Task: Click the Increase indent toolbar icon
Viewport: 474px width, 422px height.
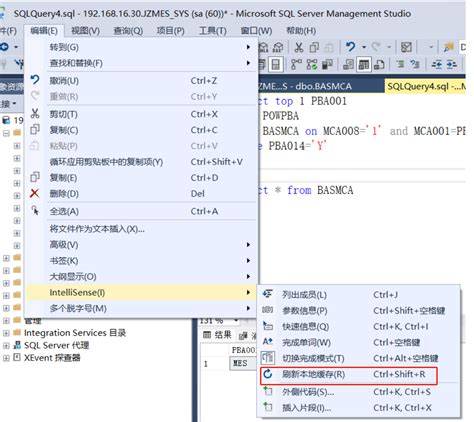Action: pos(452,64)
